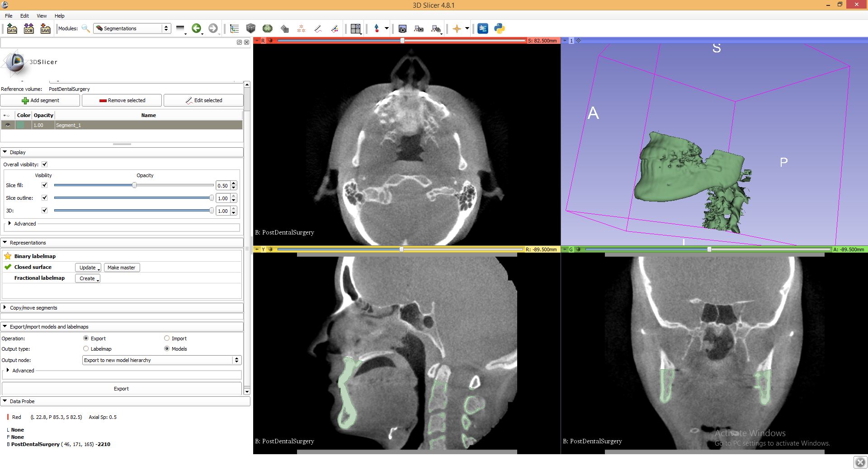Screen dimensions: 868x470
Task: Click Update for Closed surface
Action: [88, 268]
